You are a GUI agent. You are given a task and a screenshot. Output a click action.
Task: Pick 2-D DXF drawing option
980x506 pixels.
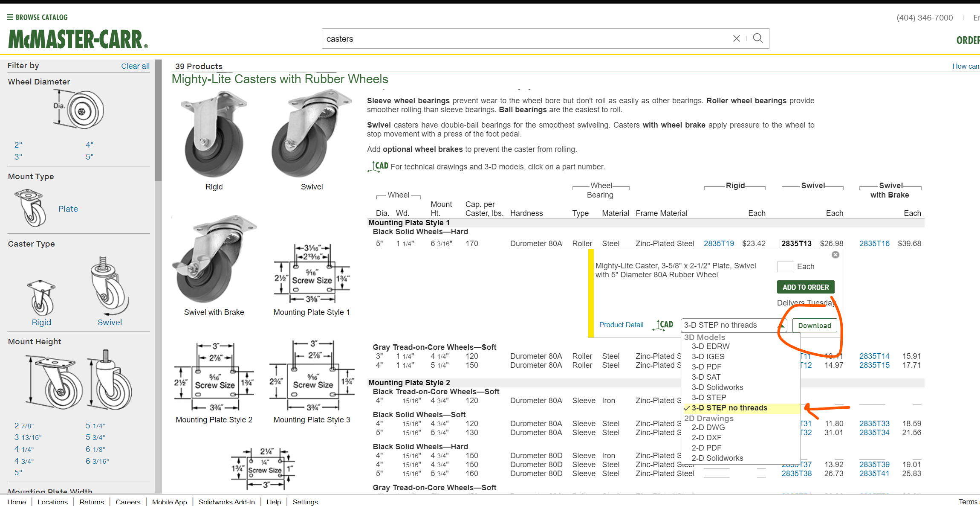point(706,438)
